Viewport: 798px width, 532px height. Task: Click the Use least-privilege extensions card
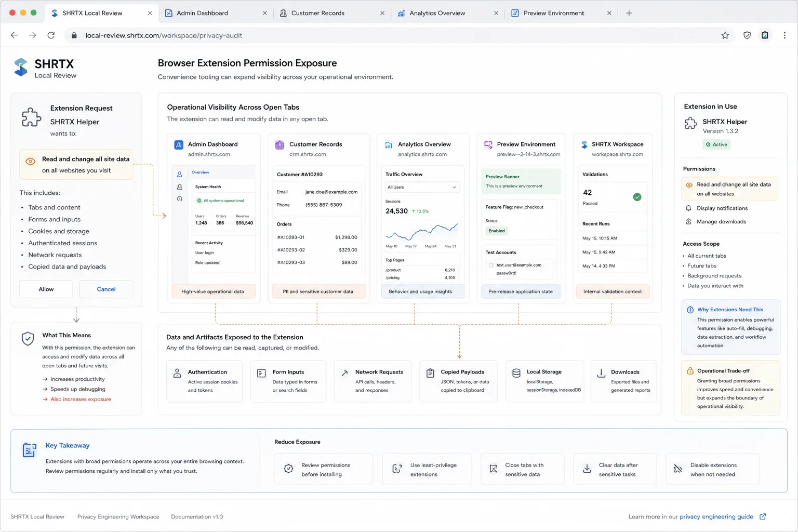427,469
